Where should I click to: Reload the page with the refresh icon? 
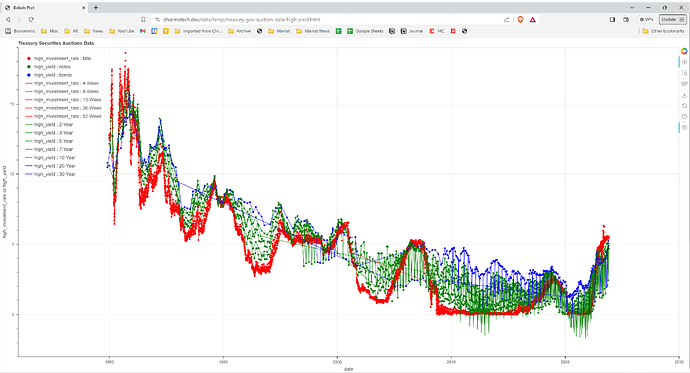[31, 19]
